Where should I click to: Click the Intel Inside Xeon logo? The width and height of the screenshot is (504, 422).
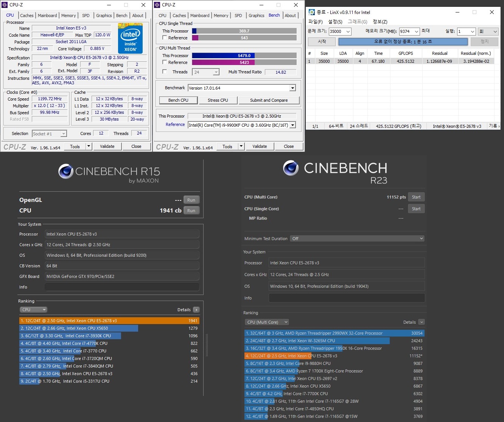(130, 38)
